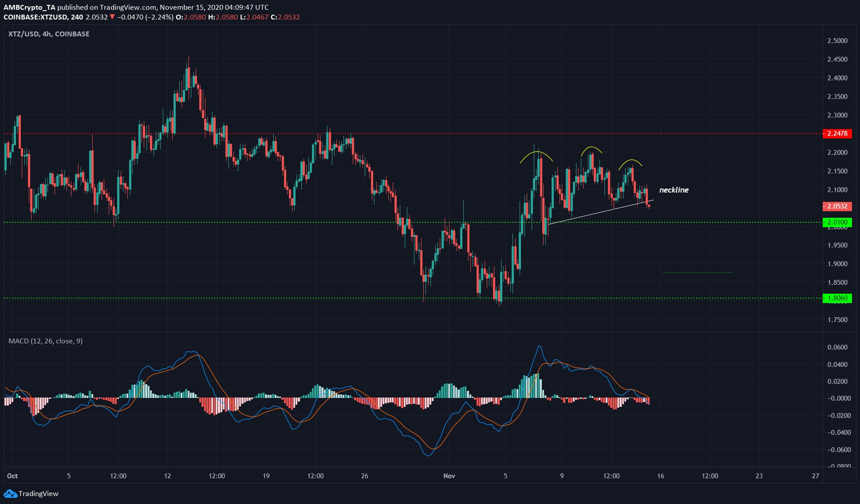This screenshot has width=860, height=504.
Task: Click the 0.0600 MACD axis label
Action: 837,347
